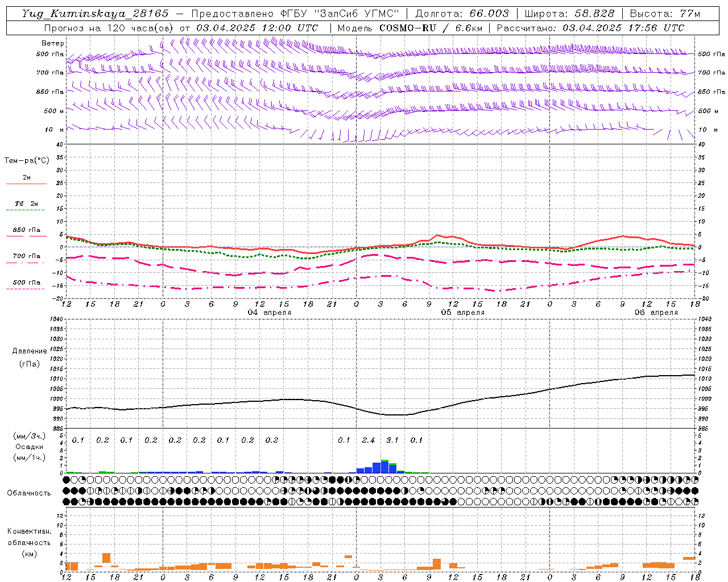Click the 'Облачность' cloud cover row label
Image resolution: width=728 pixels, height=582 pixels.
[x=29, y=493]
